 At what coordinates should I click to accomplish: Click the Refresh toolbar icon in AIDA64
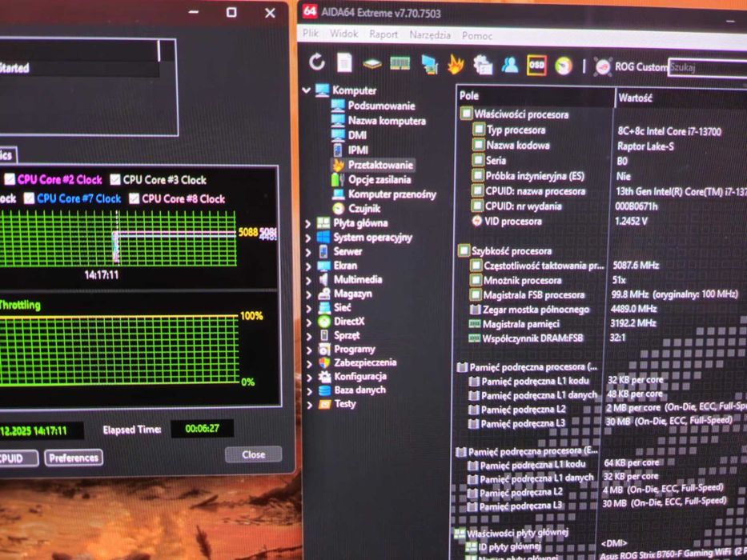pyautogui.click(x=317, y=62)
